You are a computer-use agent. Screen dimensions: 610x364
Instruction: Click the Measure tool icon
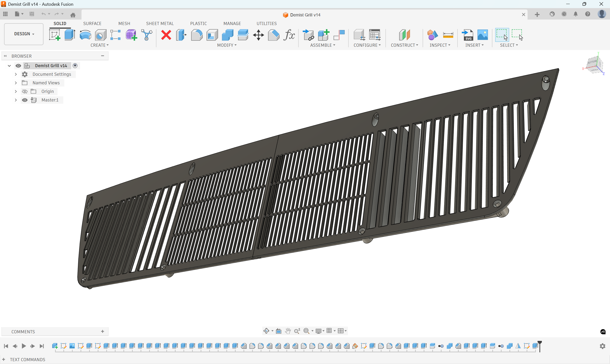coord(448,35)
